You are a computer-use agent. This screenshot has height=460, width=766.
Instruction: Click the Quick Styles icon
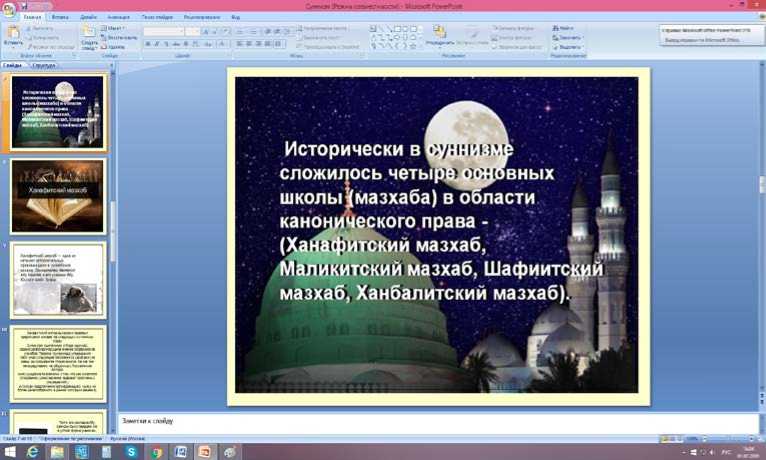coord(472,34)
